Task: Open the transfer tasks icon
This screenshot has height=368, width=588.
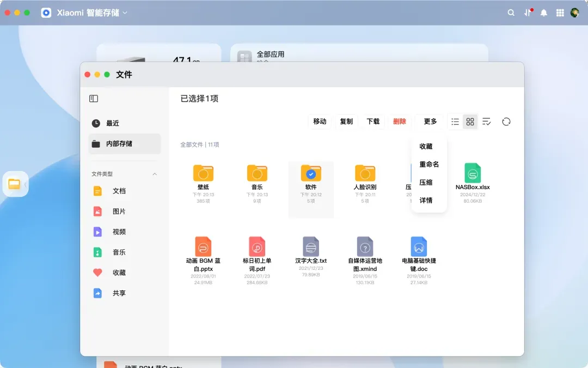Action: pos(528,13)
